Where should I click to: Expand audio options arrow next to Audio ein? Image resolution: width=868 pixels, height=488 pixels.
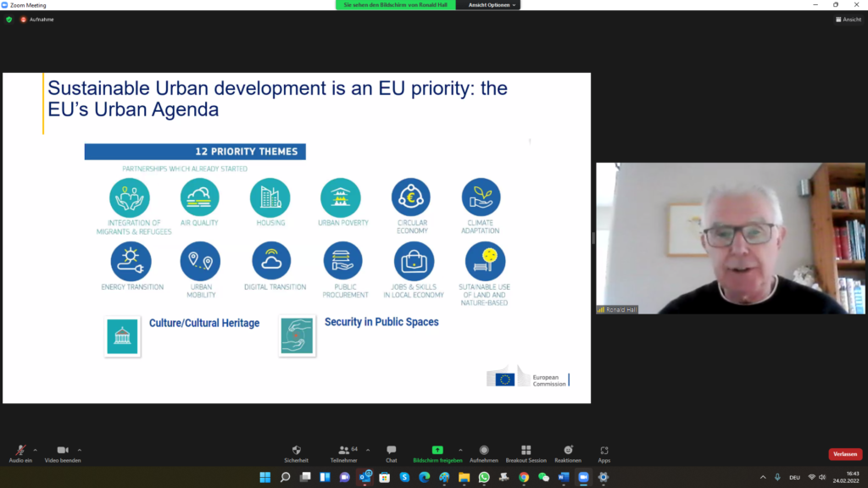point(36,450)
